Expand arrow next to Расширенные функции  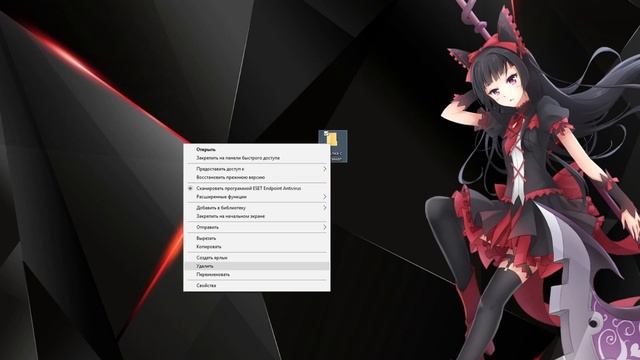tap(325, 197)
